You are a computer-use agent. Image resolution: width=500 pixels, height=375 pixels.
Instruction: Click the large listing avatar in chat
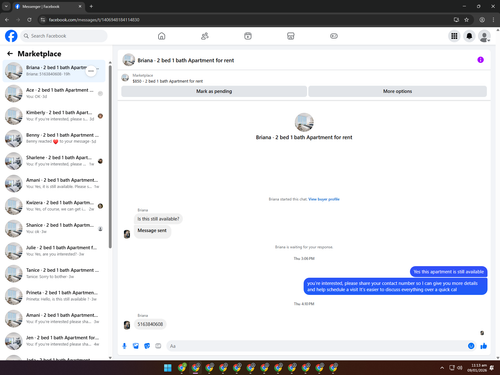tap(304, 122)
